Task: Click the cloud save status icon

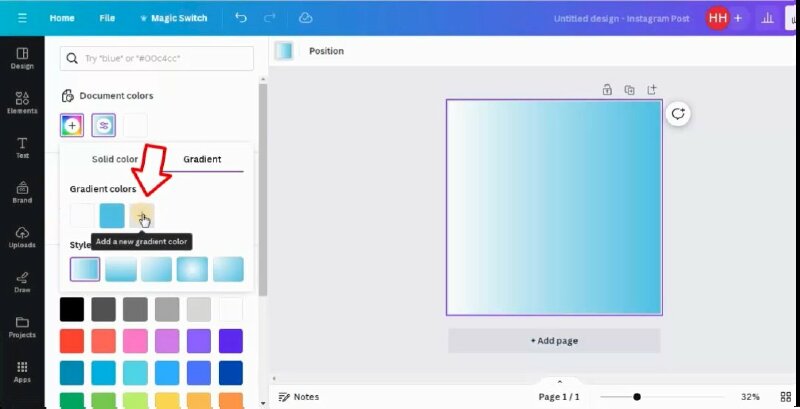Action: click(x=306, y=18)
